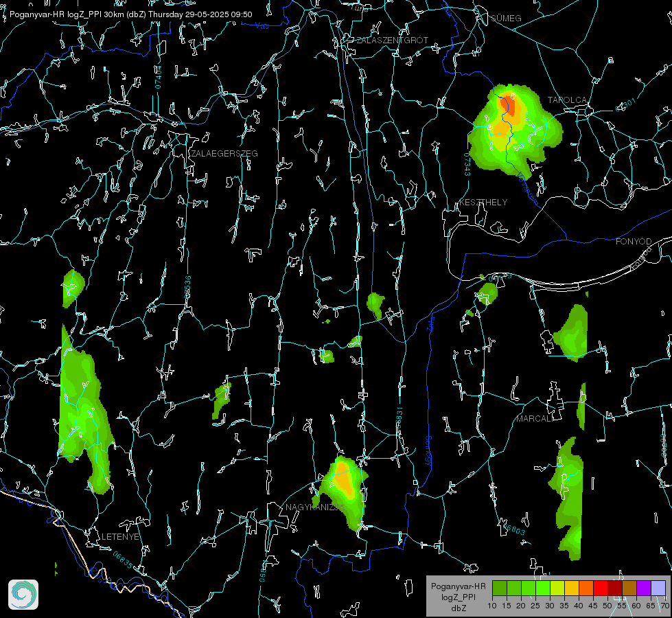672x618 pixels.
Task: Click the 'dbZ' unit label in the legend
Action: point(458,608)
